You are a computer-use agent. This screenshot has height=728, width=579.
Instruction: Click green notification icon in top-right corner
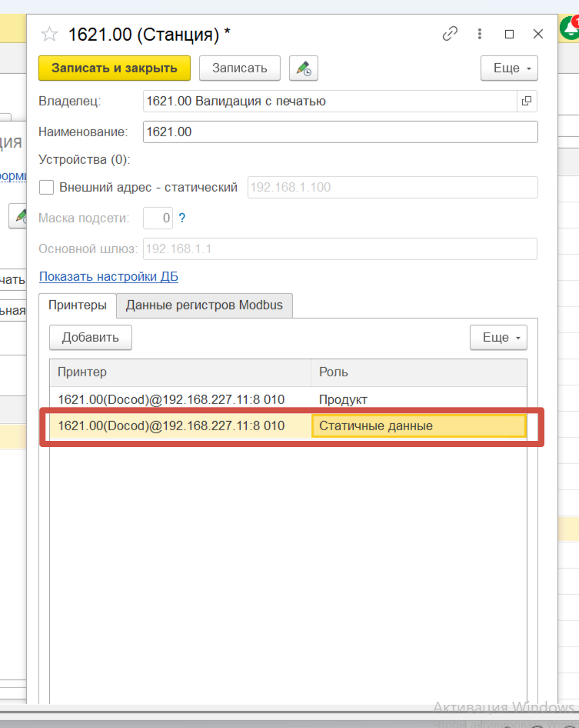click(x=570, y=28)
